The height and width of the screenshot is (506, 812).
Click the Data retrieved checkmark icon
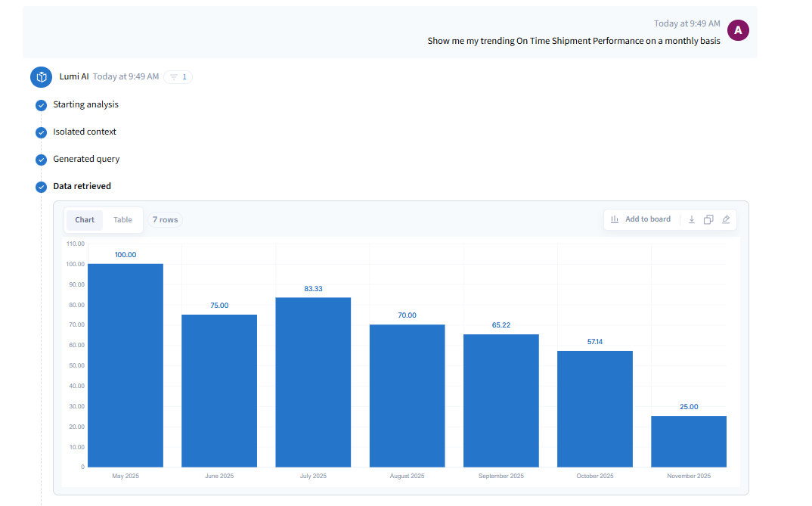42,187
